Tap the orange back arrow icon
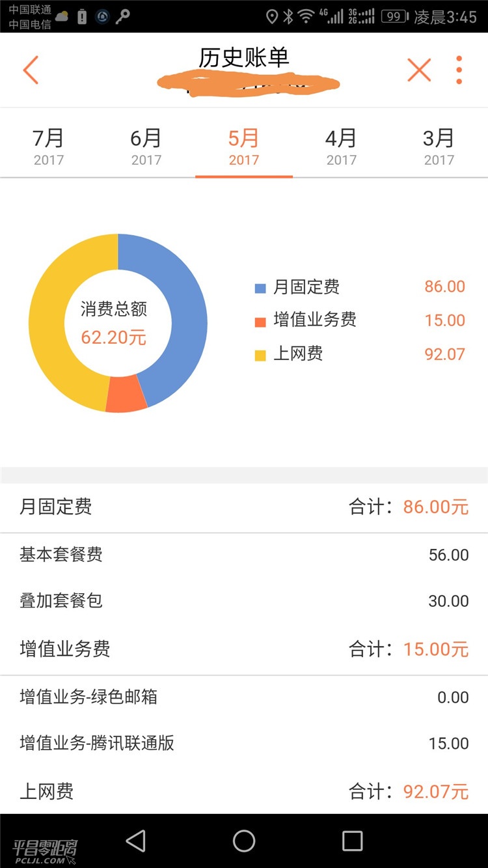488x868 pixels. (x=31, y=70)
